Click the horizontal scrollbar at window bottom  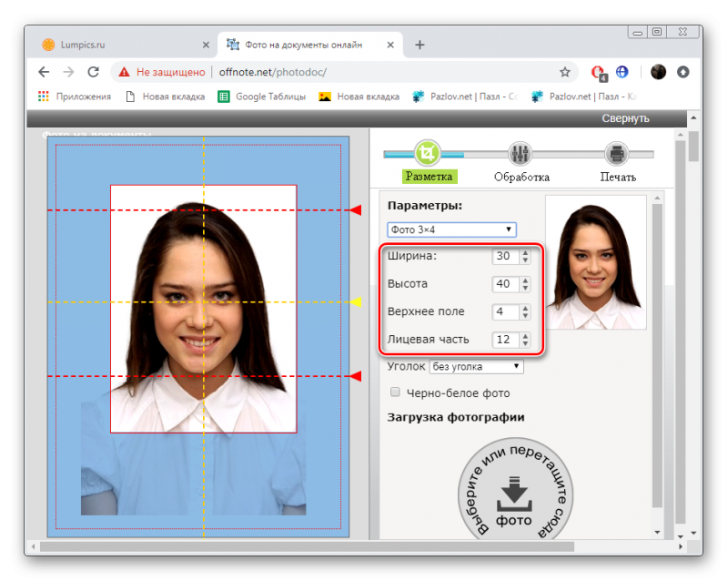(307, 546)
